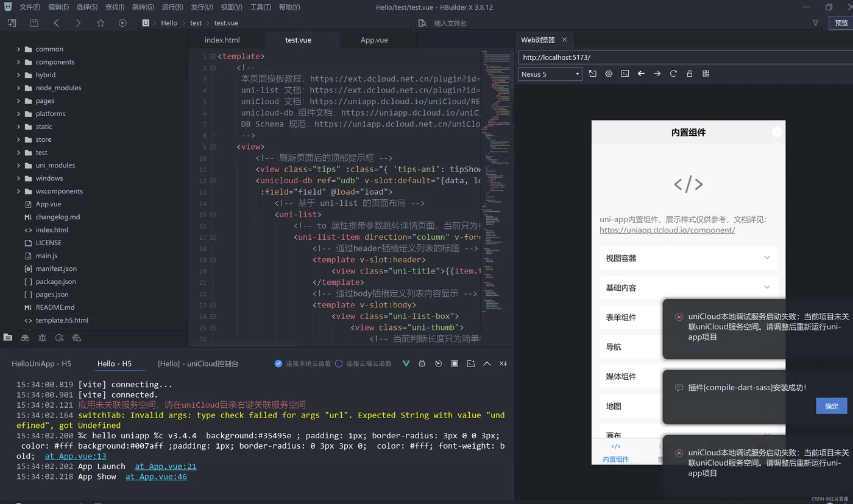This screenshot has height=504, width=853.
Task: Close the Web浏览器 tab
Action: (564, 40)
